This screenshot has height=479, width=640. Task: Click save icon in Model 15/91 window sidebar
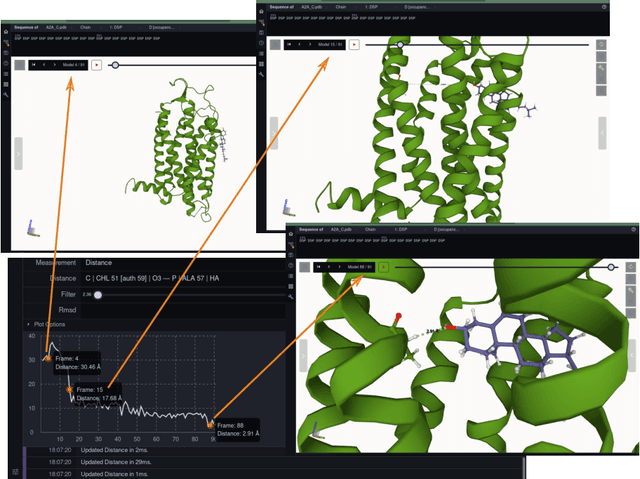click(261, 32)
